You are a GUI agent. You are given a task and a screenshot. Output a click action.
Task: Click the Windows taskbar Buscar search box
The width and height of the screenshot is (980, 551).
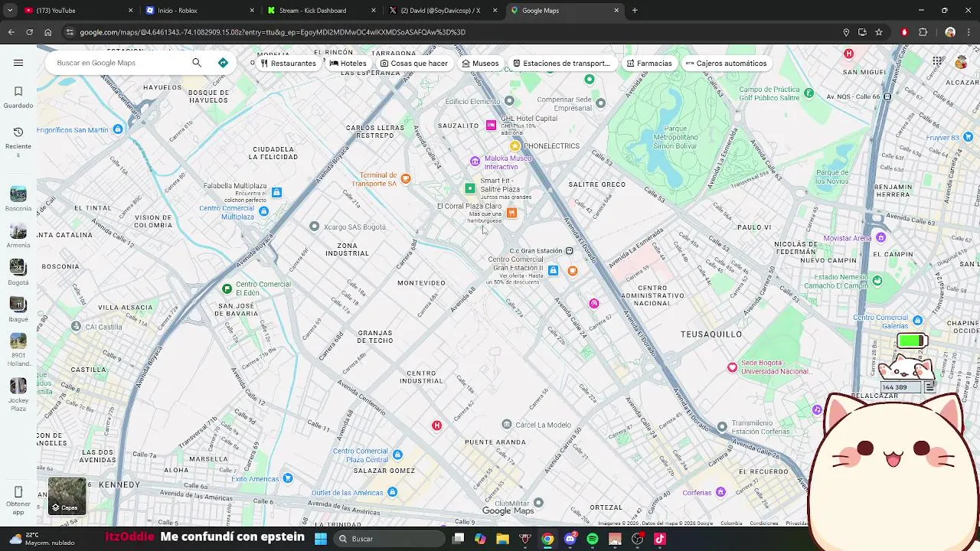point(388,539)
